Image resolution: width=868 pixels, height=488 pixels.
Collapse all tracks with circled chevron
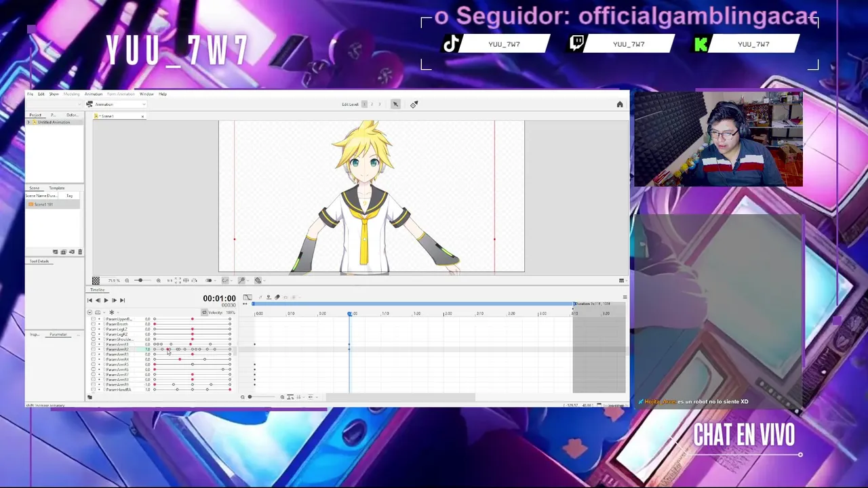(90, 312)
